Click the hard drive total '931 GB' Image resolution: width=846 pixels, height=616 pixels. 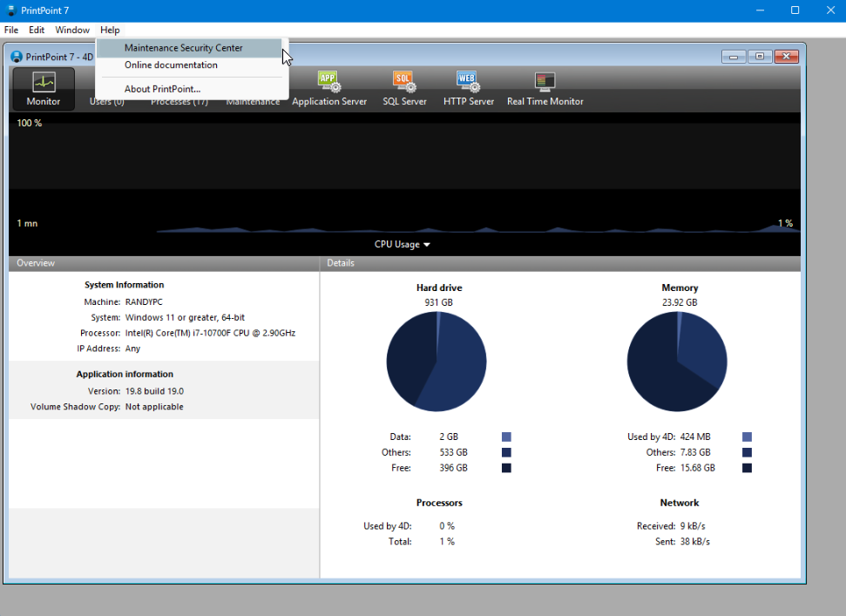[438, 302]
